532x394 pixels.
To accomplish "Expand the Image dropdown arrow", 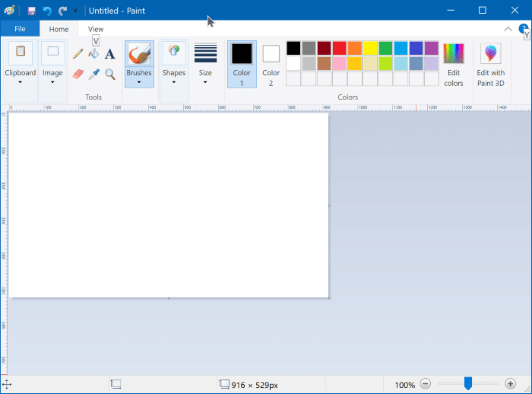I will 52,82.
